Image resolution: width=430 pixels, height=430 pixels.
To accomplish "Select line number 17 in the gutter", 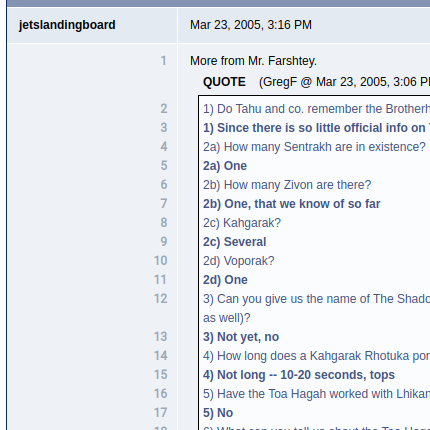I will [160, 413].
